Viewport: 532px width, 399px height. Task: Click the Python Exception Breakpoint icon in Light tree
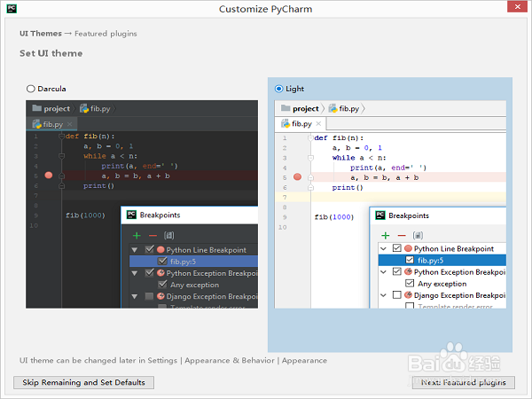(x=409, y=272)
